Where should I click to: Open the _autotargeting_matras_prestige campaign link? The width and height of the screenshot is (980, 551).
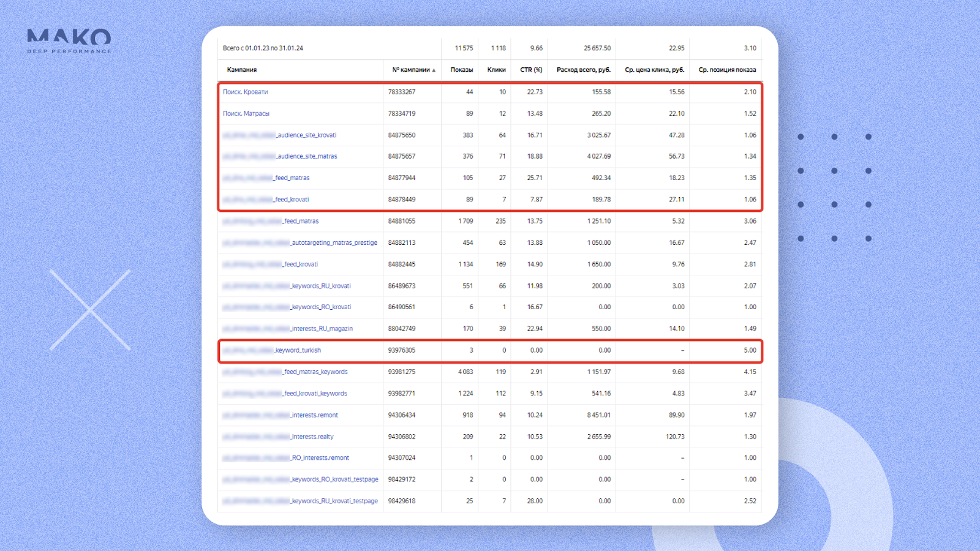click(300, 243)
